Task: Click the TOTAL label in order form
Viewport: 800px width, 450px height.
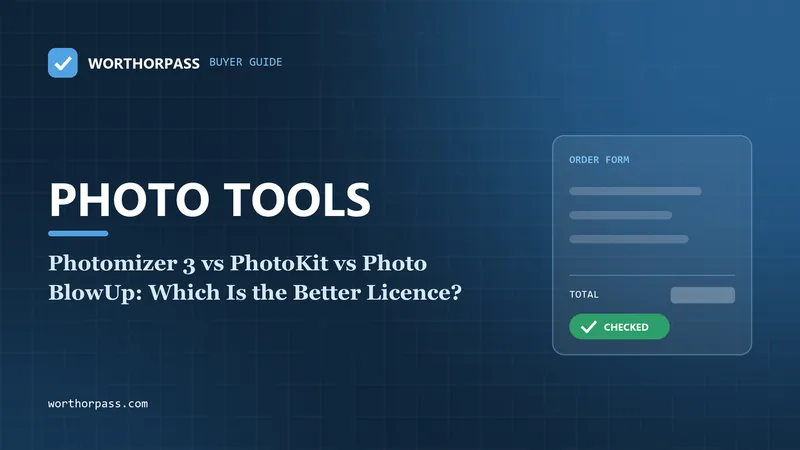Action: pyautogui.click(x=584, y=294)
